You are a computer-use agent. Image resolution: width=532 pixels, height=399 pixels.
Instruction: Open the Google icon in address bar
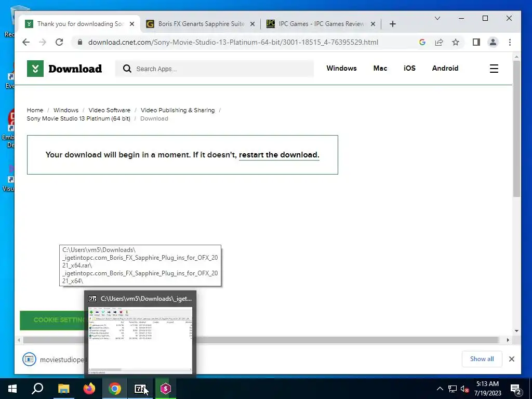[422, 42]
